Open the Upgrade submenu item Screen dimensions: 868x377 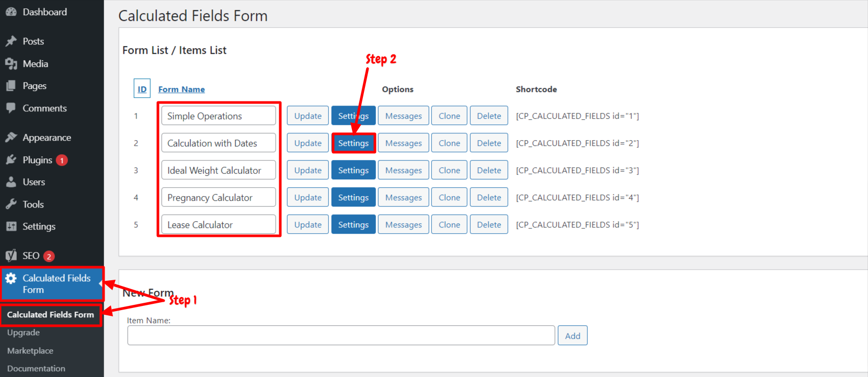[24, 333]
